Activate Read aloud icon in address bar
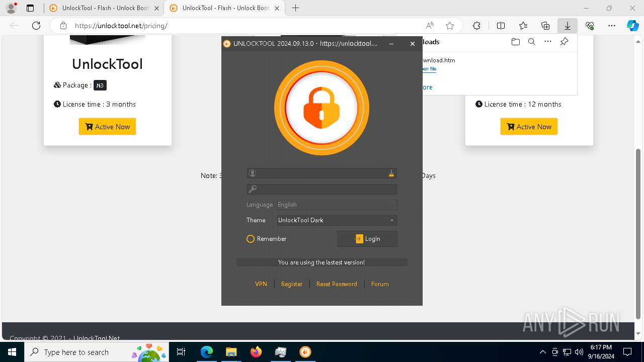Image resolution: width=644 pixels, height=362 pixels. [x=430, y=26]
